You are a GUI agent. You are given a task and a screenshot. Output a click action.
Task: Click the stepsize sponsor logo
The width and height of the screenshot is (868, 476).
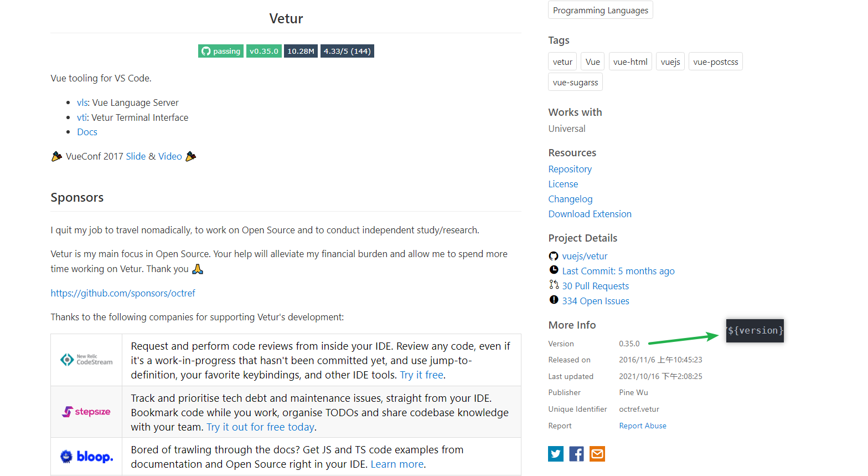click(86, 412)
